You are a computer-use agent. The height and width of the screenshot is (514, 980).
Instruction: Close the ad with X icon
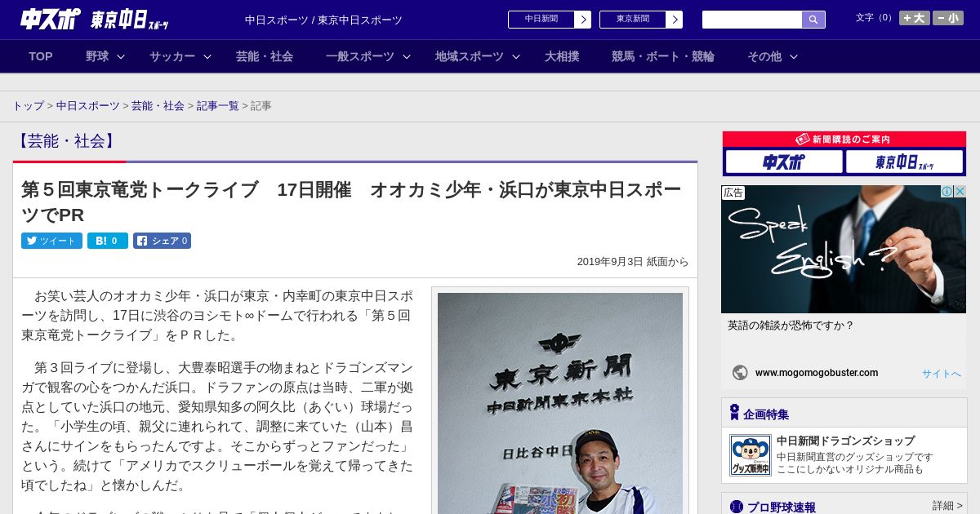click(x=960, y=192)
